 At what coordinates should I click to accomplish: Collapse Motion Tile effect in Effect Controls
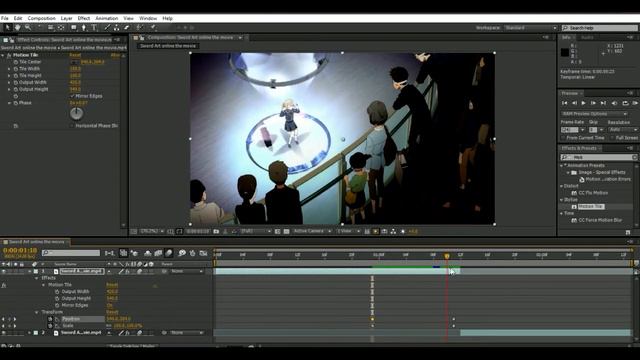[x=3, y=55]
